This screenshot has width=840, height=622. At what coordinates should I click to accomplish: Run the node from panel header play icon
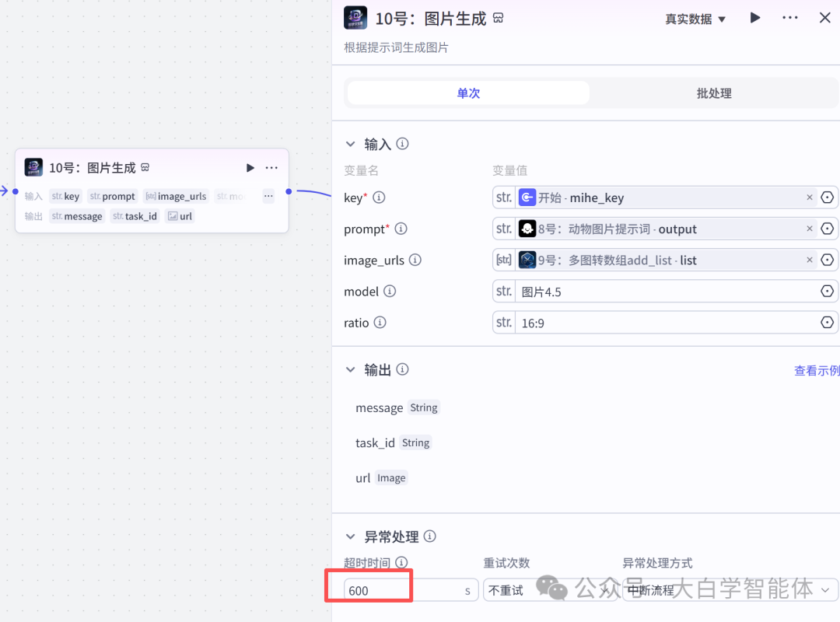[755, 18]
